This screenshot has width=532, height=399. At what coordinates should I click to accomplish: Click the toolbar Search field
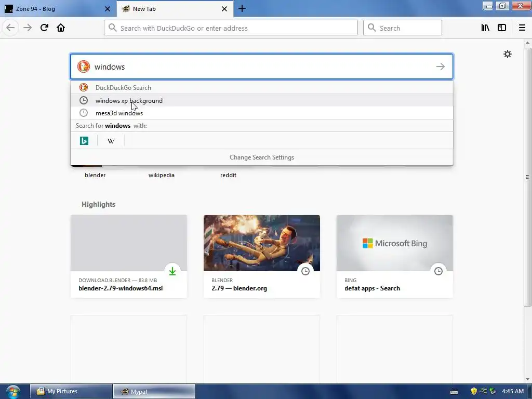[x=403, y=28]
